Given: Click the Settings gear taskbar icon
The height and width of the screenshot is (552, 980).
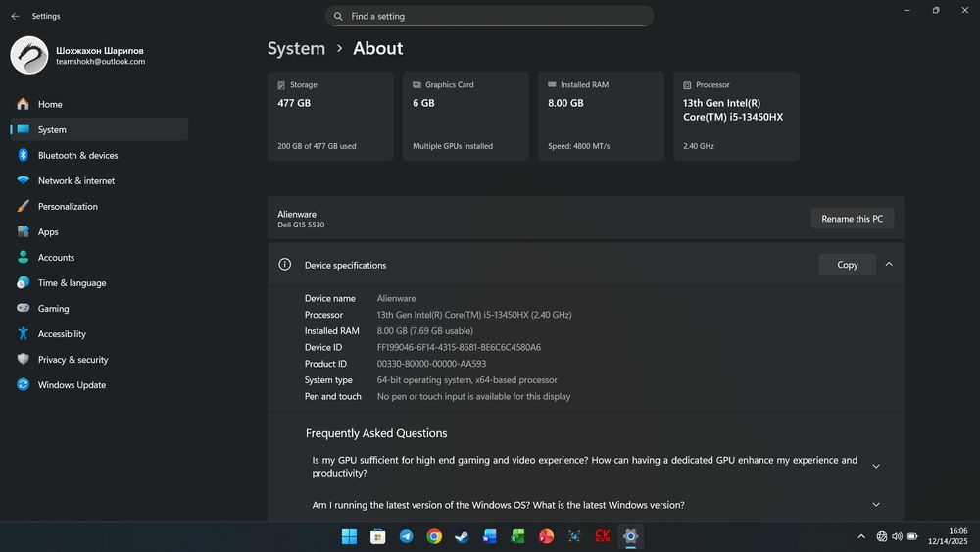Looking at the screenshot, I should click(630, 536).
